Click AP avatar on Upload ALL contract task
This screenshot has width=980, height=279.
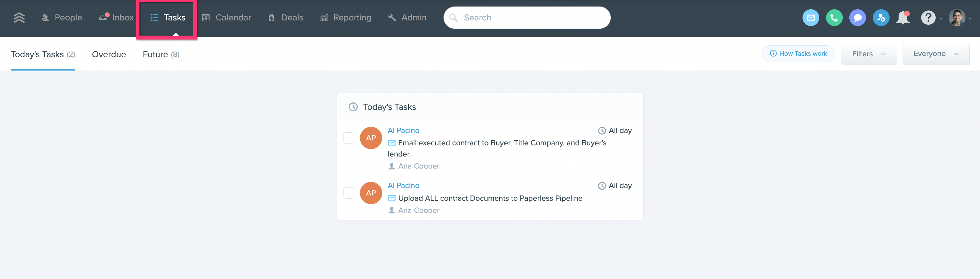pyautogui.click(x=371, y=193)
